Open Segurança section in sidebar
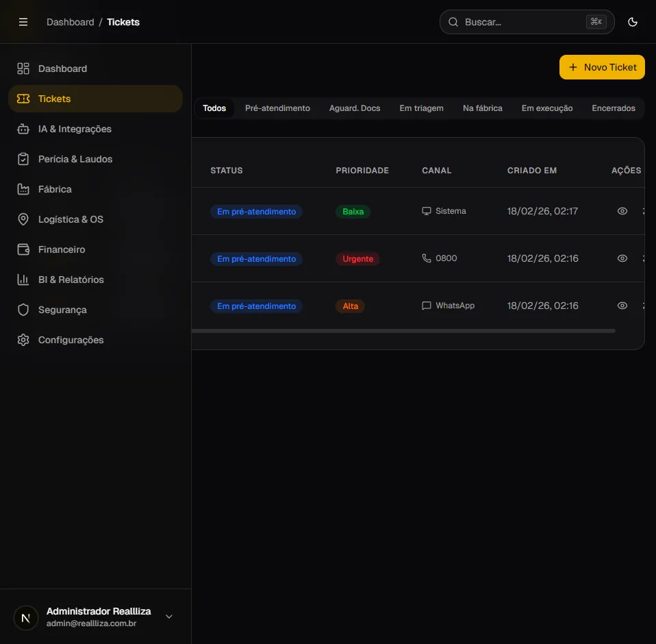The width and height of the screenshot is (656, 644). point(95,310)
